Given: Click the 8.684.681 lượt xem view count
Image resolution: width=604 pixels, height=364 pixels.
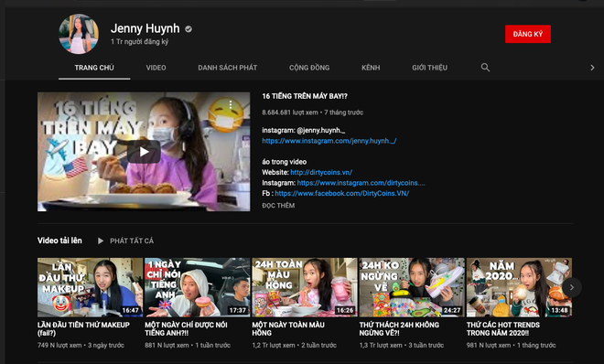Looking at the screenshot, I should pos(290,112).
